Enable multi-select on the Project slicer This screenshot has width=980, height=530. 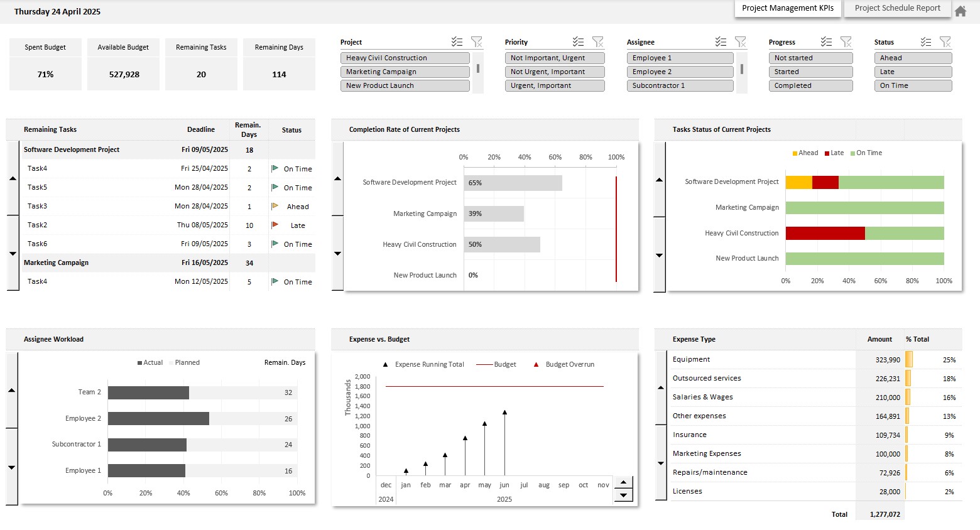point(457,41)
